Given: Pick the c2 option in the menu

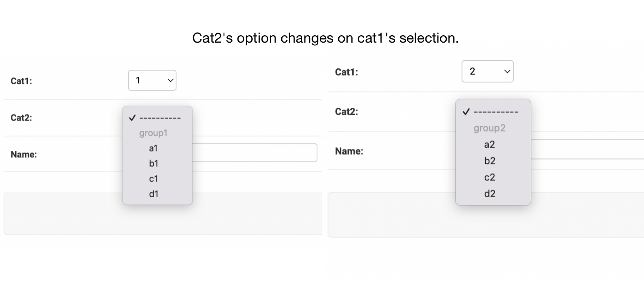Looking at the screenshot, I should pyautogui.click(x=489, y=177).
